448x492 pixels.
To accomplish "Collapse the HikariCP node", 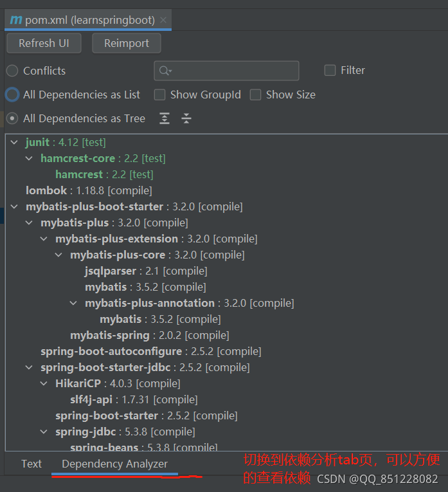I will click(44, 383).
